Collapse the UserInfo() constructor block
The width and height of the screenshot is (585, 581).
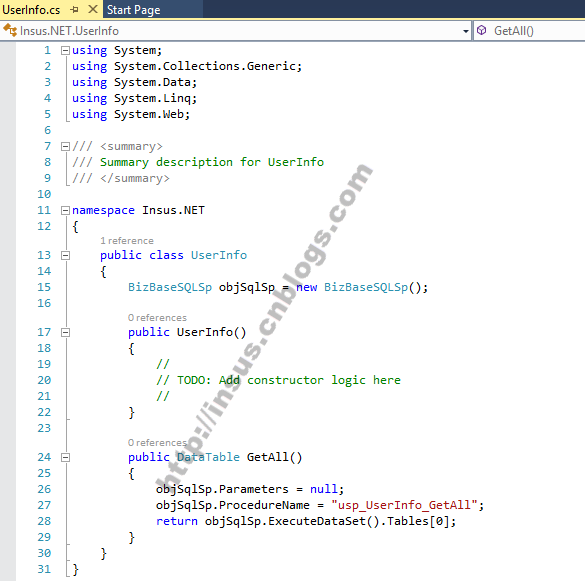(65, 332)
